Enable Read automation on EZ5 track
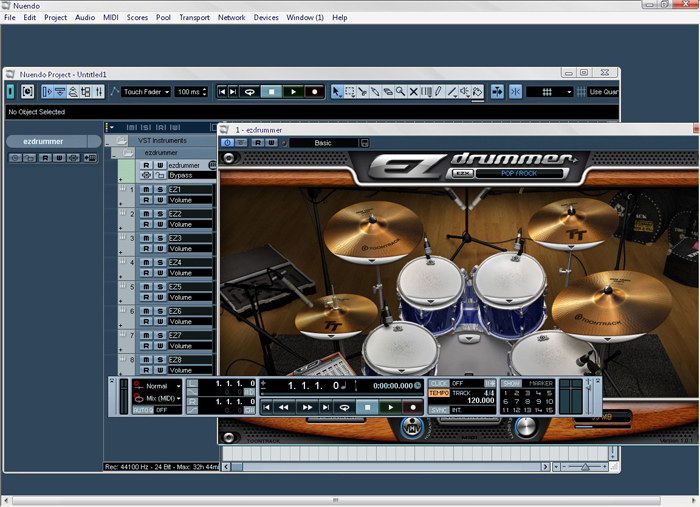Image resolution: width=700 pixels, height=507 pixels. [x=146, y=297]
